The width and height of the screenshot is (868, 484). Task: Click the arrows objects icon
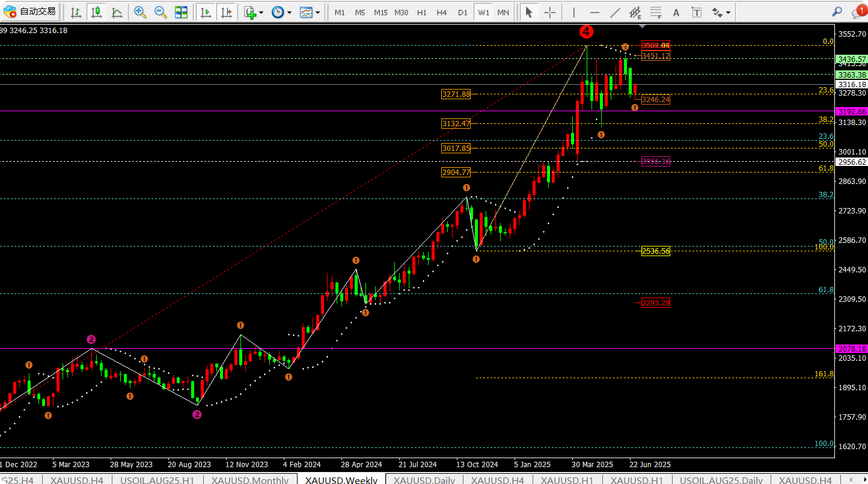717,12
